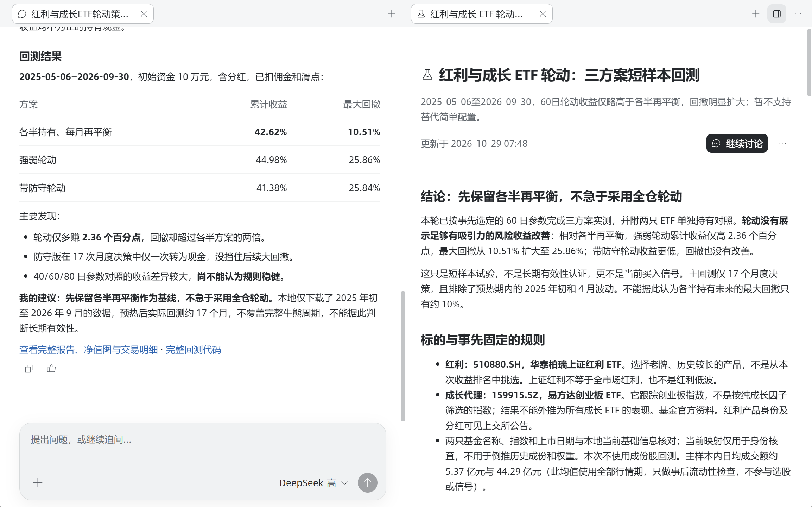
Task: Click the 方案 column header
Action: [28, 104]
